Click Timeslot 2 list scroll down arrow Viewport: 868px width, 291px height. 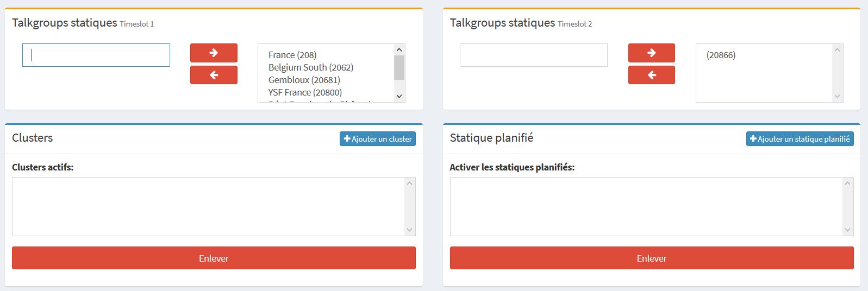837,96
